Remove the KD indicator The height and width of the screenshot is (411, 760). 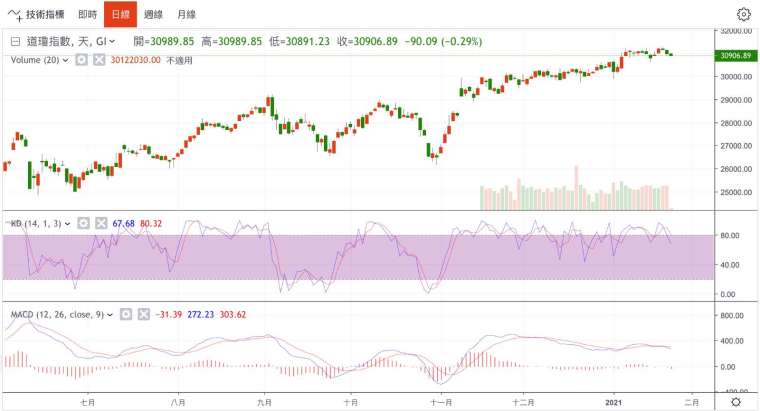click(x=101, y=223)
